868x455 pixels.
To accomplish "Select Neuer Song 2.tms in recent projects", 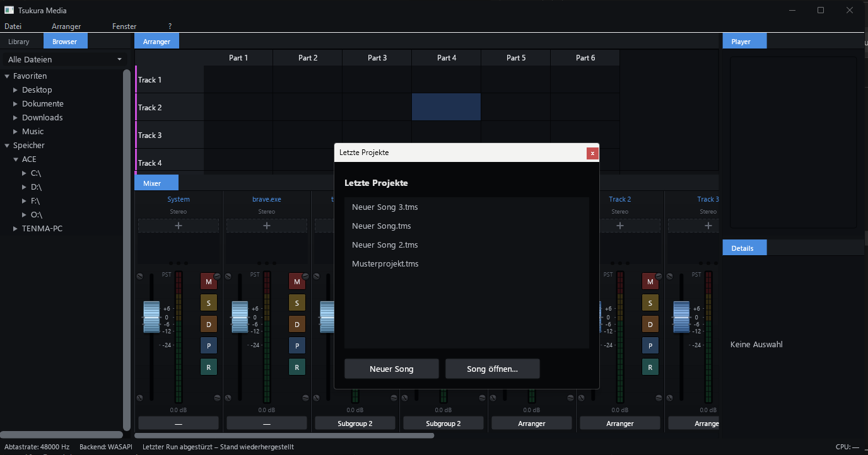I will click(x=467, y=245).
